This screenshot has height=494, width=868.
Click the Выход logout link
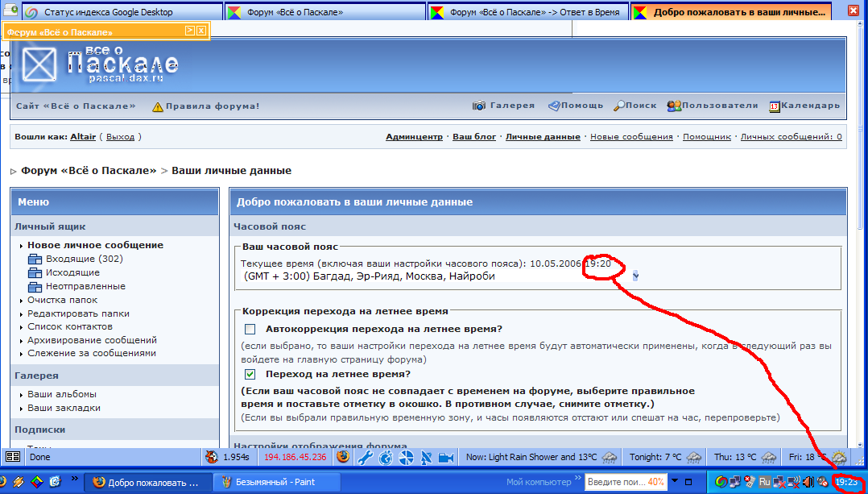(120, 137)
